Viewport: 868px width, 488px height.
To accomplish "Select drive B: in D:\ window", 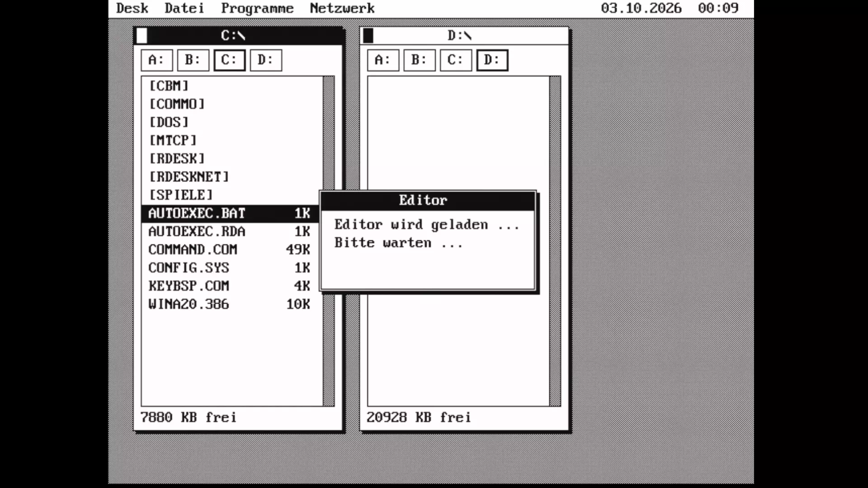I will point(420,60).
